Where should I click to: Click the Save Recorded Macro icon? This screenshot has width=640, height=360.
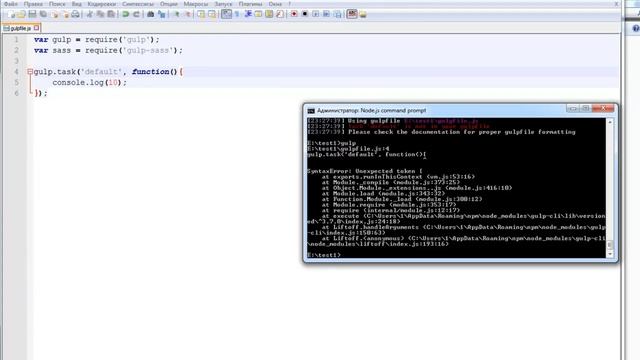[x=337, y=14]
